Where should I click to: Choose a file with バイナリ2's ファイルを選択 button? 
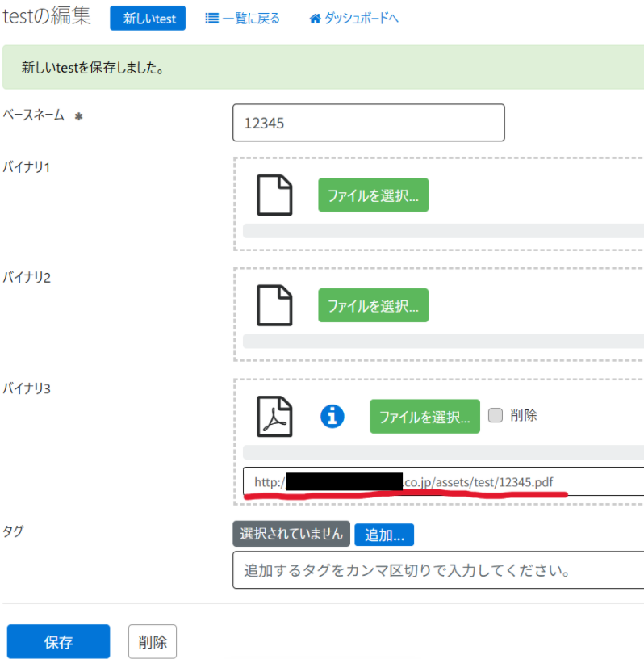tap(373, 305)
